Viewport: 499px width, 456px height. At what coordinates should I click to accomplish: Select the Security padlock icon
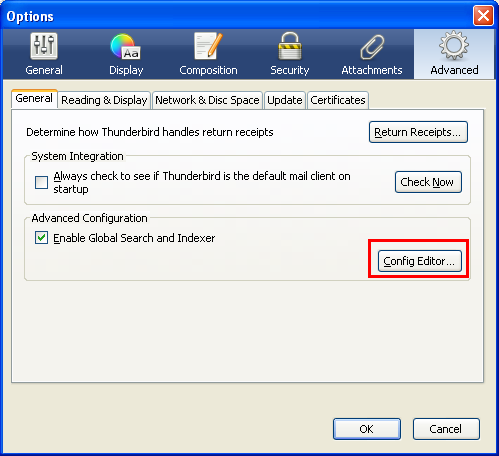(x=290, y=46)
